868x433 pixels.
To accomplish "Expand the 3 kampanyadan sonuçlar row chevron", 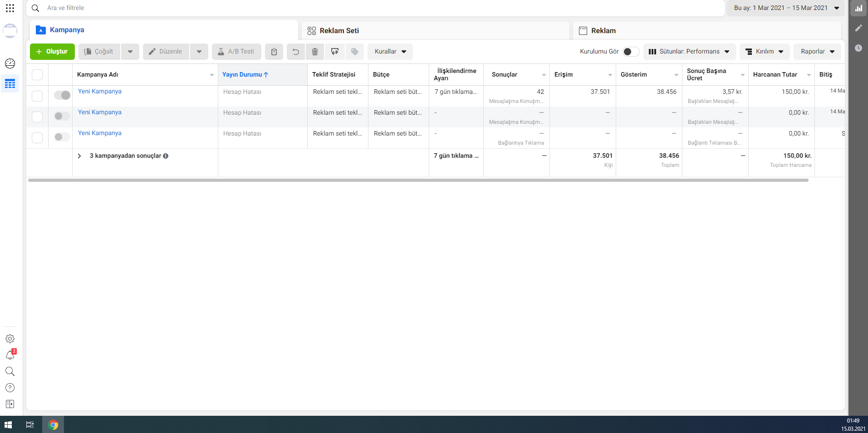I will click(x=79, y=156).
